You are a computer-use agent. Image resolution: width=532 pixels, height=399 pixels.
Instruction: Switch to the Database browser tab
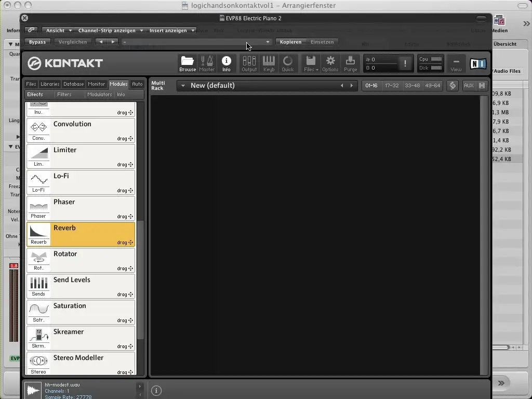(x=74, y=84)
